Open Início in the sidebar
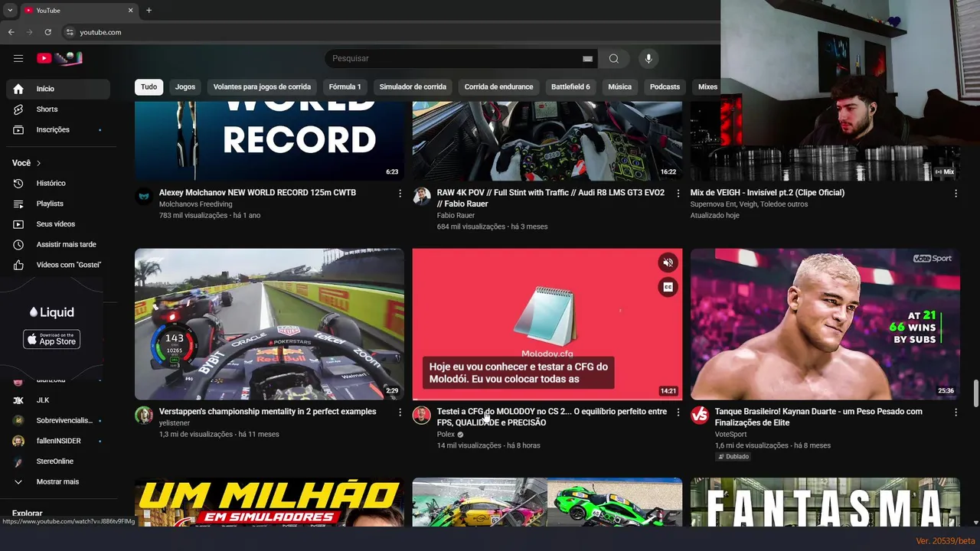The height and width of the screenshot is (551, 980). pyautogui.click(x=58, y=89)
